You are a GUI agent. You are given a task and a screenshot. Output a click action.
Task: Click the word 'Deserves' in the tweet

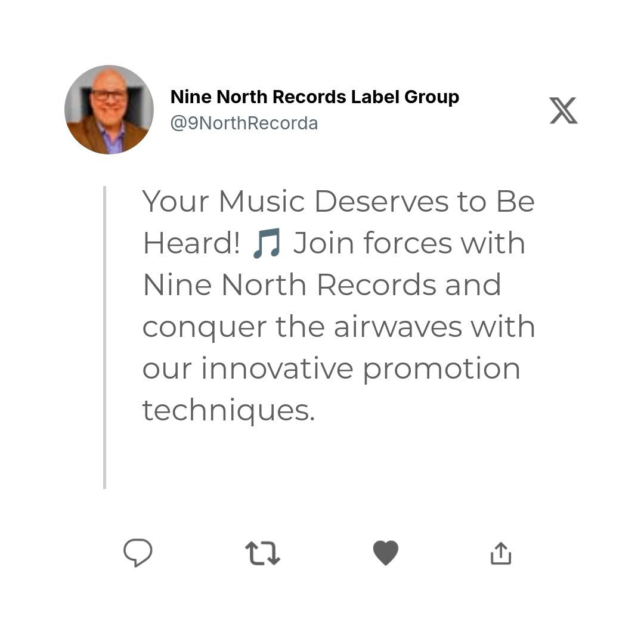coord(382,202)
